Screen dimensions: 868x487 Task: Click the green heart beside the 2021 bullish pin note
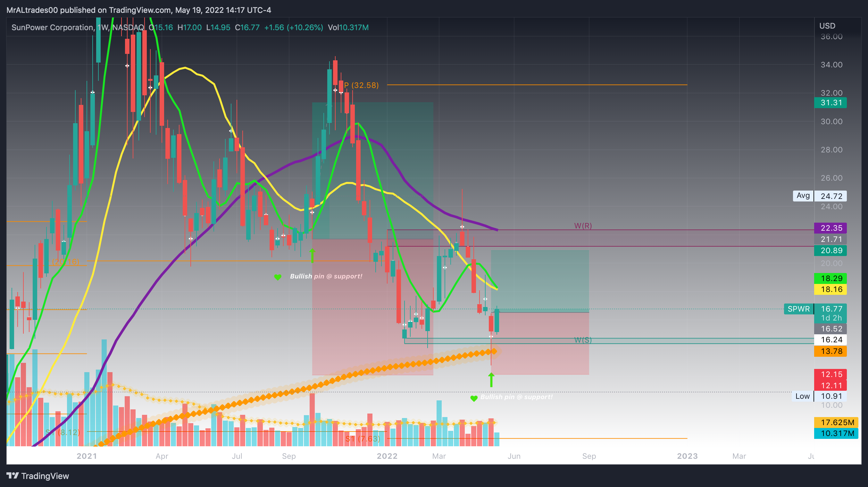click(x=278, y=277)
